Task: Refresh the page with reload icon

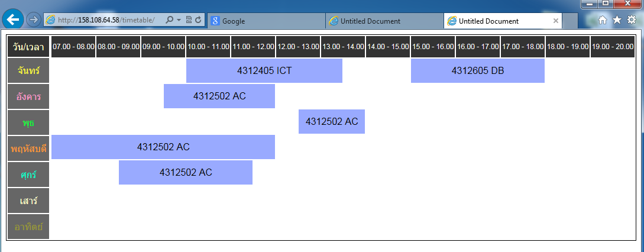Action: coord(198,20)
